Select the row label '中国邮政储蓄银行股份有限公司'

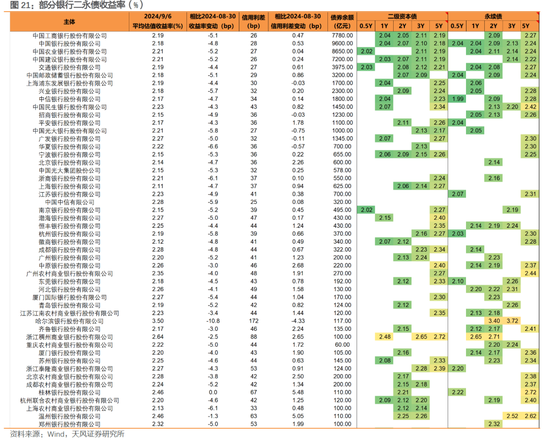(69, 75)
